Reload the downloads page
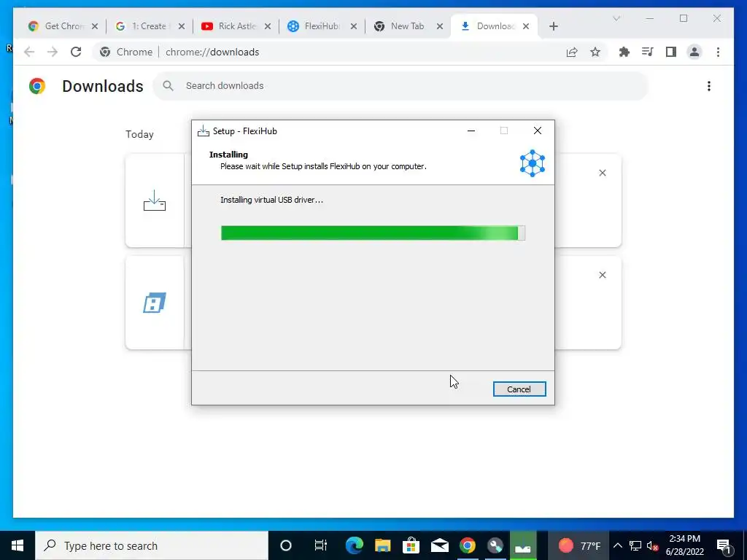This screenshot has height=560, width=747. click(x=76, y=52)
